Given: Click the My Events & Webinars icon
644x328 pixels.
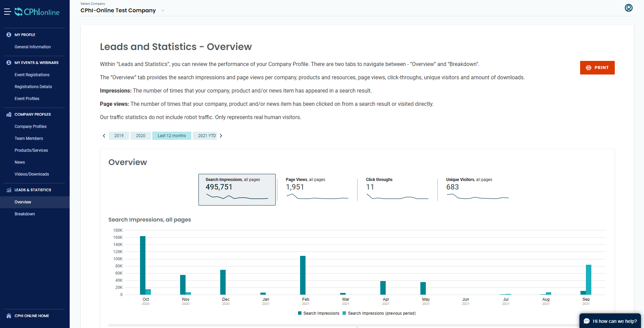Looking at the screenshot, I should click(8, 62).
